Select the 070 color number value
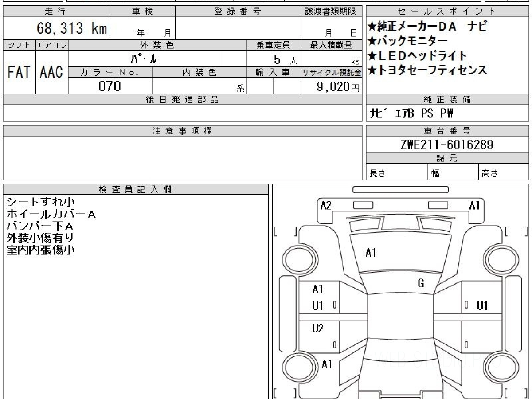The height and width of the screenshot is (399, 532). point(110,86)
